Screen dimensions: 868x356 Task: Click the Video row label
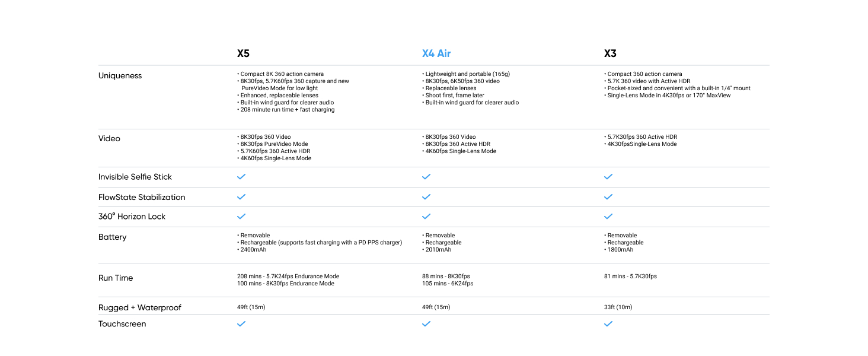tap(109, 139)
